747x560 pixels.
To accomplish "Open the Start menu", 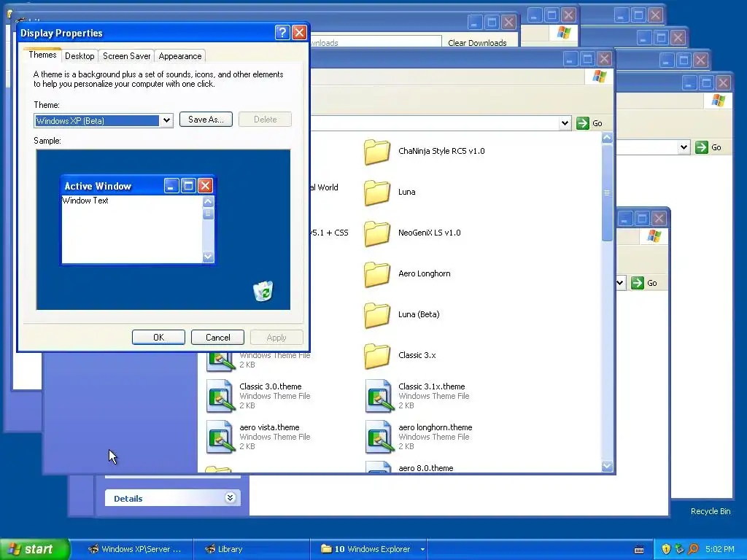I will [35, 549].
